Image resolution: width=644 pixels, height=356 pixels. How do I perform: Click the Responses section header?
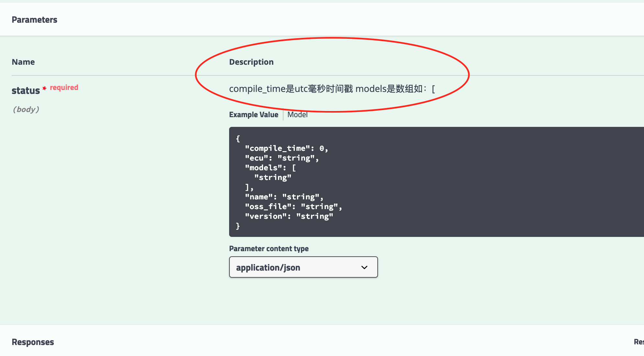[x=33, y=342]
